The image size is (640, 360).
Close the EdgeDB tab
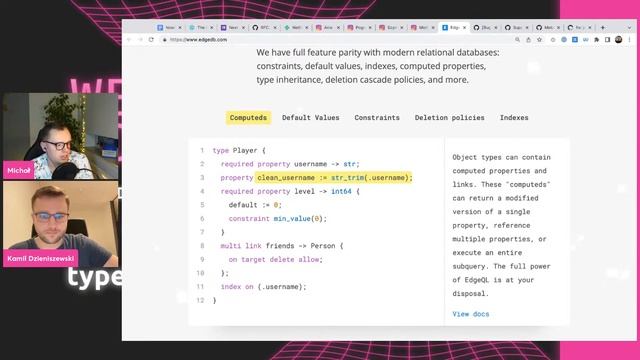[x=464, y=27]
